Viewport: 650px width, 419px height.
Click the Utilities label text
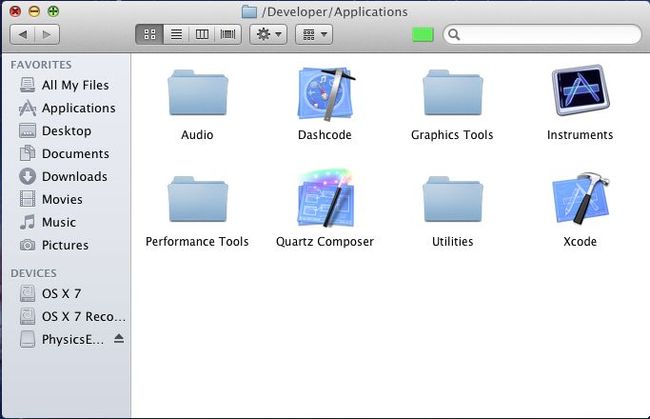pyautogui.click(x=452, y=242)
